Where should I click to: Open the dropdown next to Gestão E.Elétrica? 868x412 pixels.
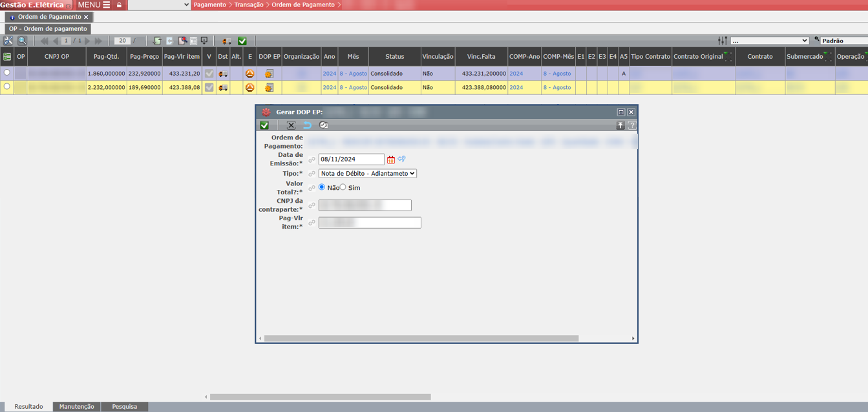tap(159, 5)
